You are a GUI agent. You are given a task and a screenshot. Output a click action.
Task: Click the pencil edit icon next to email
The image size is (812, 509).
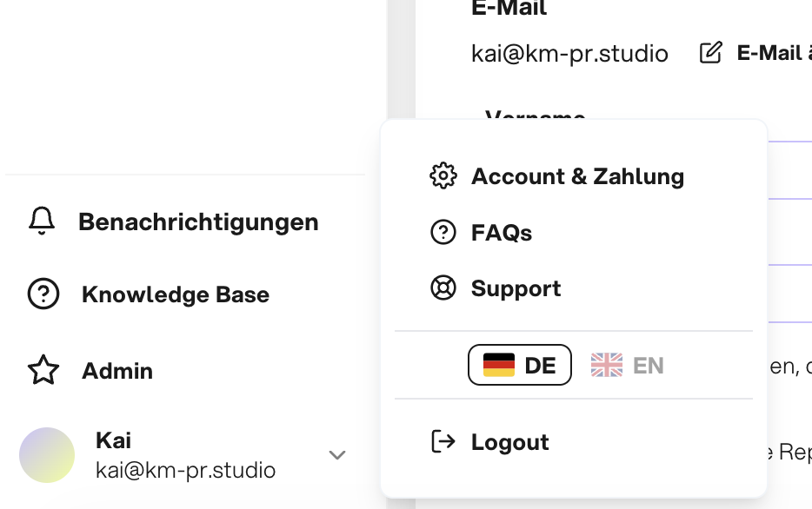click(x=710, y=53)
